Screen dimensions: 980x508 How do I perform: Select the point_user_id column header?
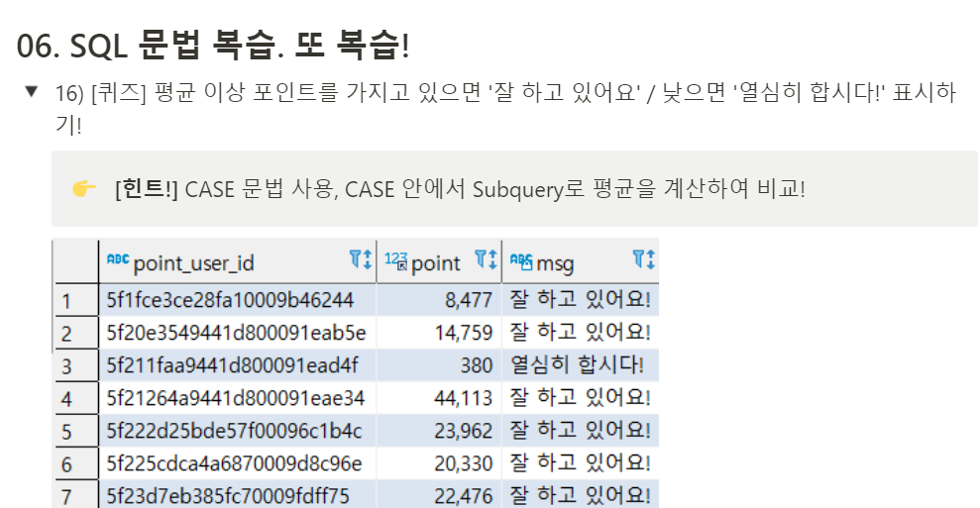coord(238,261)
